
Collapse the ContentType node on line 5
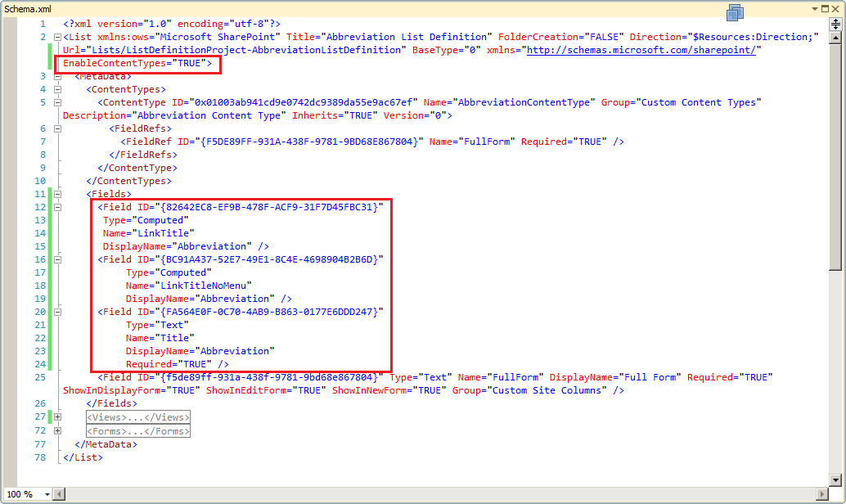coord(57,102)
